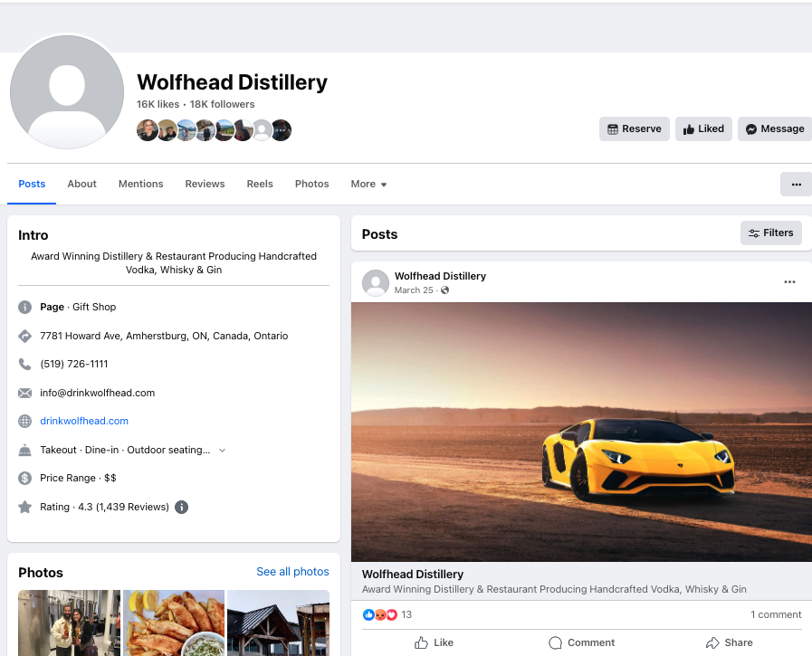The height and width of the screenshot is (656, 812).
Task: Switch to the Posts tab
Action: 32,184
